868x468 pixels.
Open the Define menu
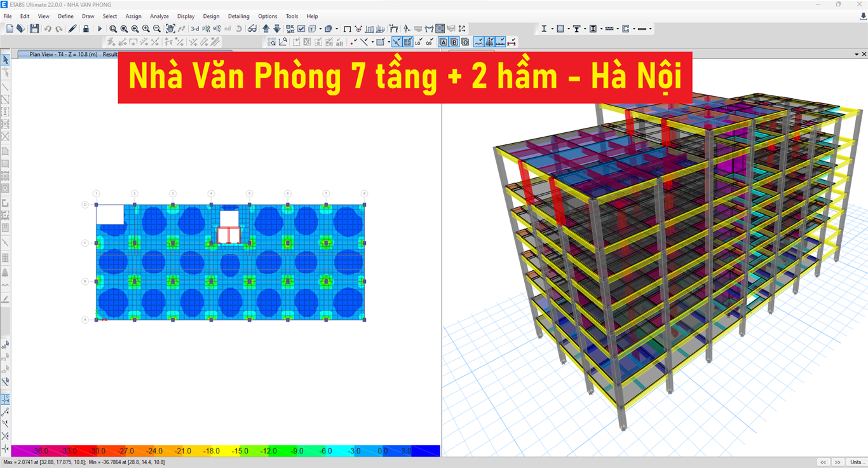pos(65,16)
